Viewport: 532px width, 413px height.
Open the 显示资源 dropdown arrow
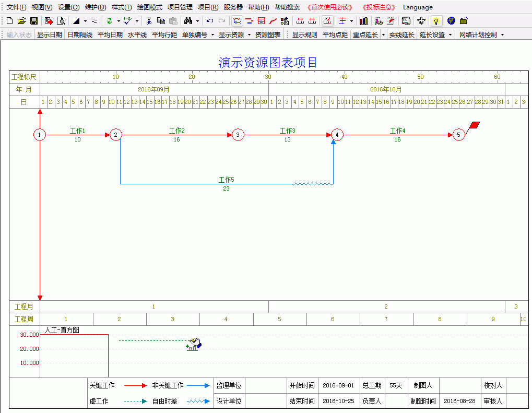click(249, 34)
